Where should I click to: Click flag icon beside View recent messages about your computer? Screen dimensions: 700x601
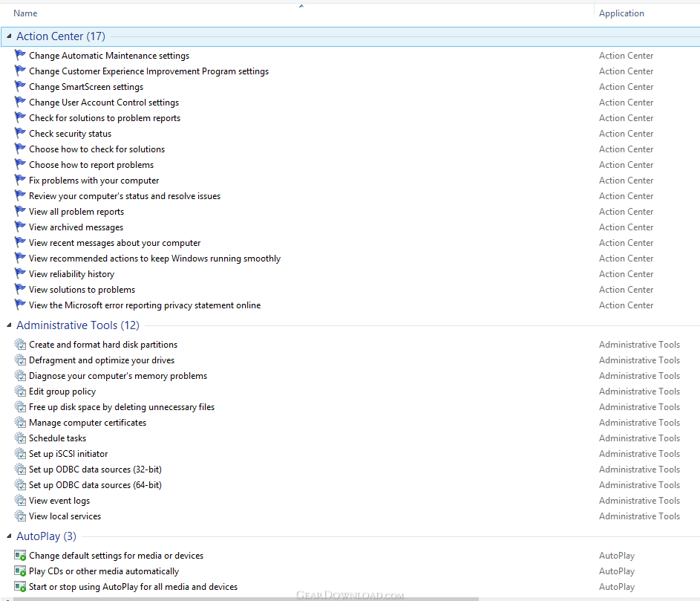pyautogui.click(x=20, y=243)
